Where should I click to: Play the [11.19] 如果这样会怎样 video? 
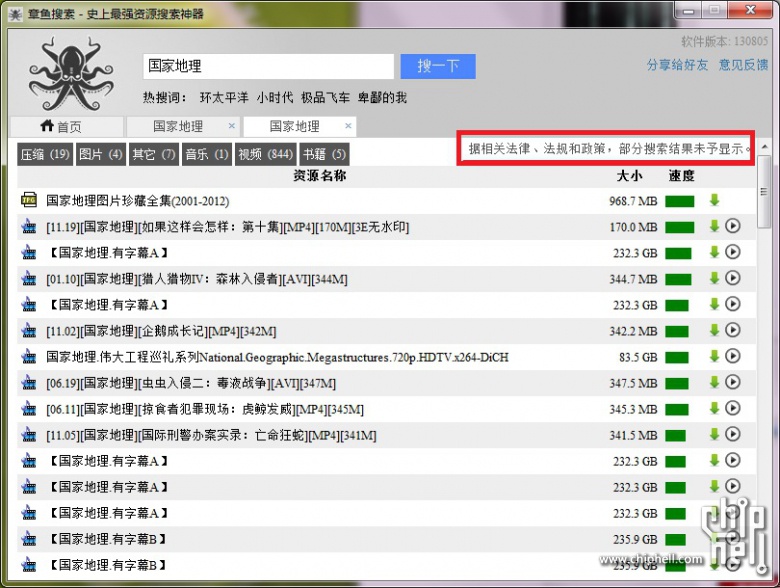pos(732,226)
